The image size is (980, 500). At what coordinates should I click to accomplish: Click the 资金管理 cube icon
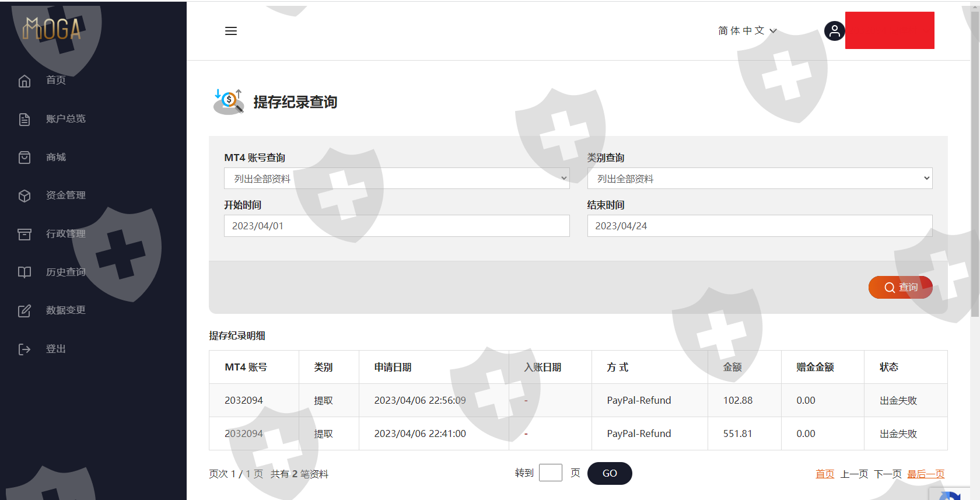[x=24, y=196]
